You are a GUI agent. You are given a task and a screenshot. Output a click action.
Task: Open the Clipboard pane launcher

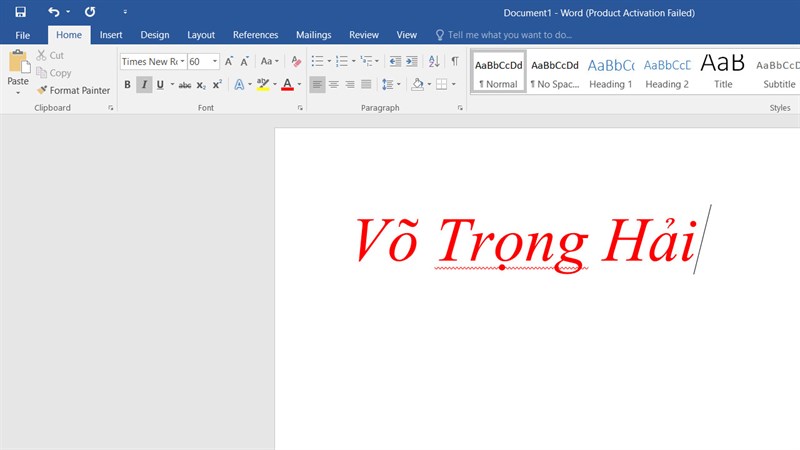click(x=111, y=108)
